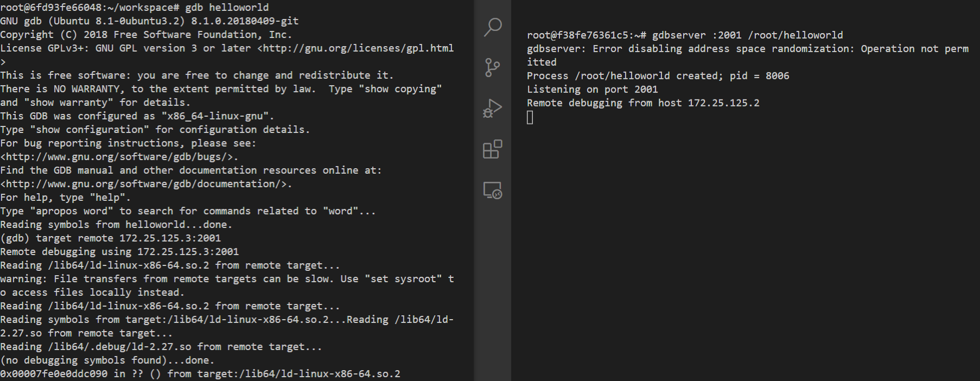Viewport: 980px width, 381px height.
Task: Click the "gdb helloworld" command text
Action: (x=227, y=8)
